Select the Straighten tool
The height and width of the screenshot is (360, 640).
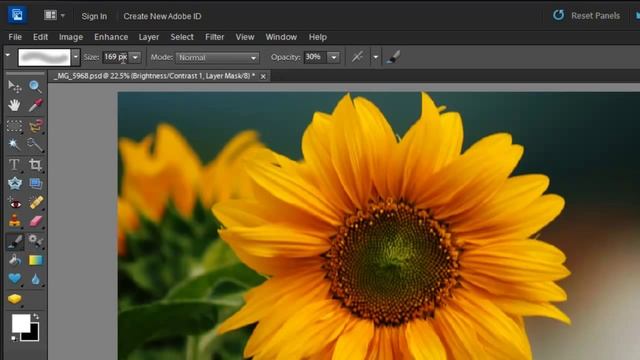point(36,183)
